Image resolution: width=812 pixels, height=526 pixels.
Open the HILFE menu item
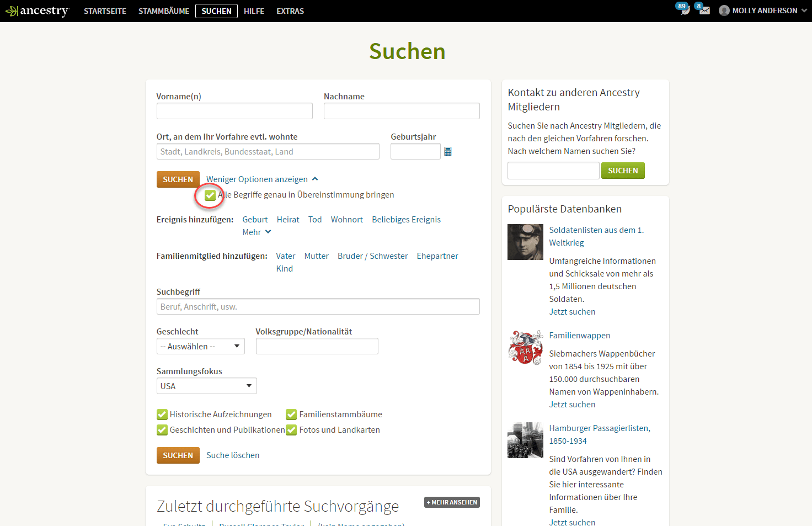click(254, 11)
